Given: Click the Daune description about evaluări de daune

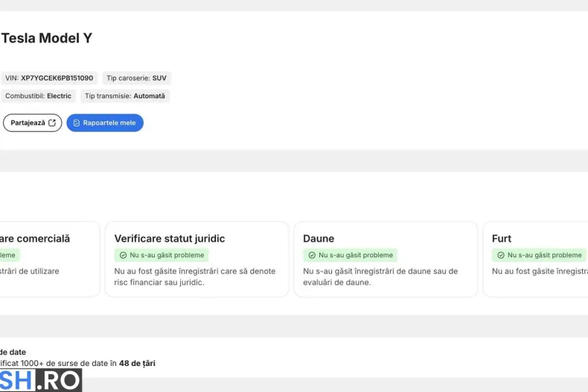Looking at the screenshot, I should coord(380,277).
